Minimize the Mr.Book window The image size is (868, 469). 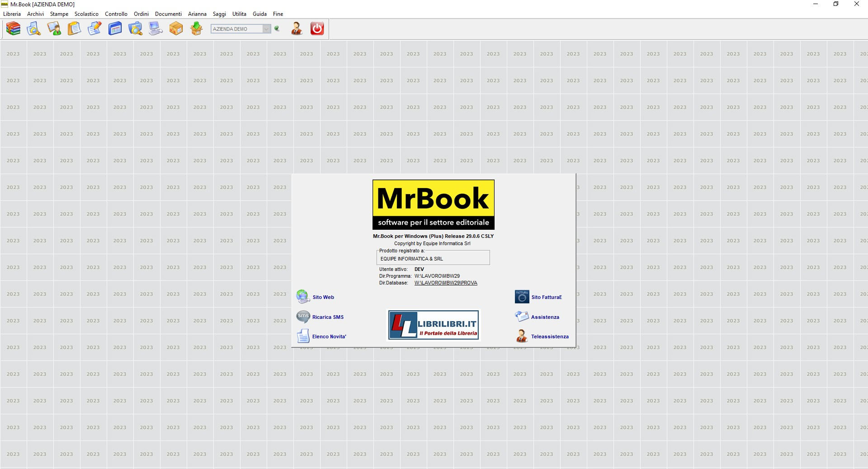tap(816, 4)
